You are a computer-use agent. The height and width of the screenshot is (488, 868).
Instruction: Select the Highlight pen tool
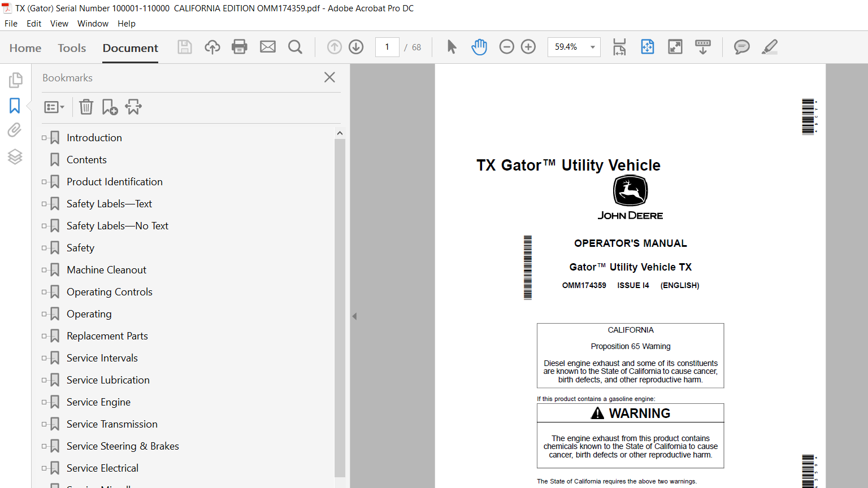[770, 47]
